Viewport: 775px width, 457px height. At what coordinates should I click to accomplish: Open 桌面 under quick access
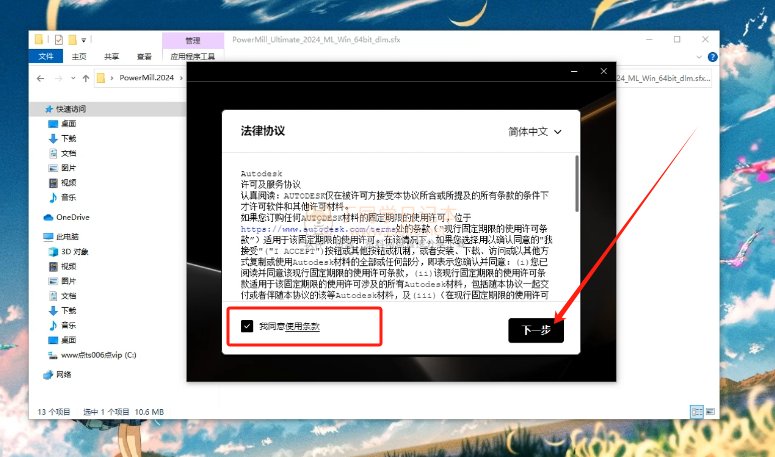pyautogui.click(x=69, y=124)
